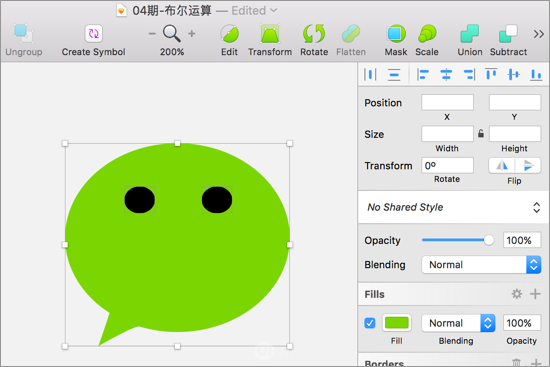Open the Scale tool
This screenshot has height=367, width=550.
click(427, 34)
